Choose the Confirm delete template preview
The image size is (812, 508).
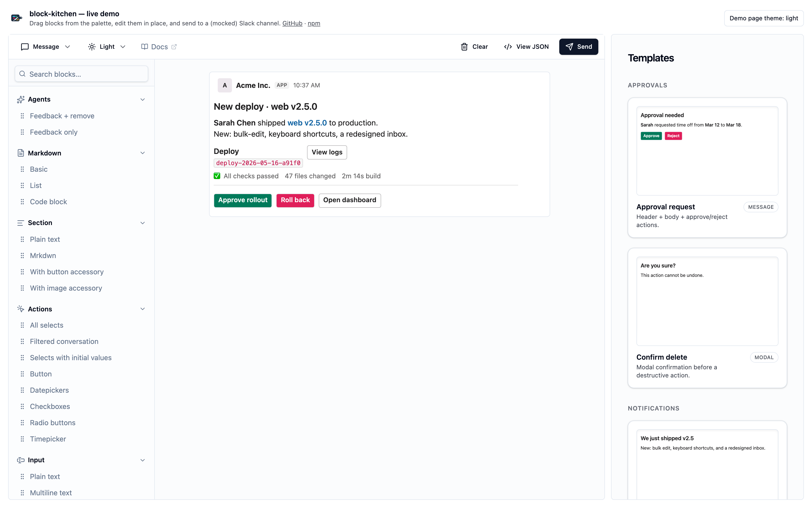click(x=707, y=301)
